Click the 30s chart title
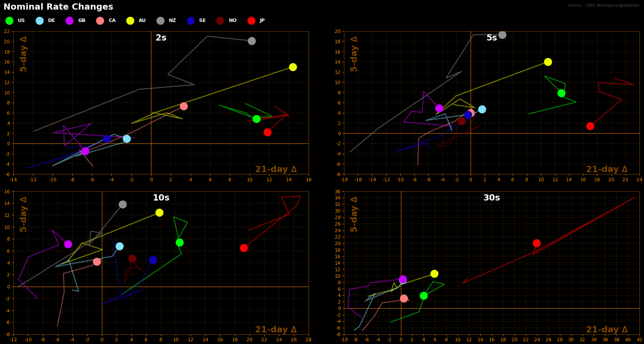 pos(492,198)
